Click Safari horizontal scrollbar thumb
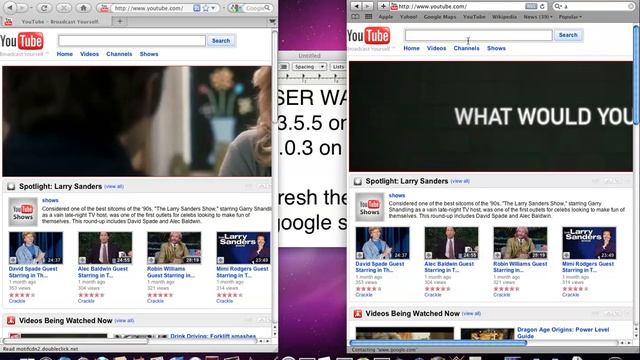This screenshot has width=640, height=360. (438, 343)
